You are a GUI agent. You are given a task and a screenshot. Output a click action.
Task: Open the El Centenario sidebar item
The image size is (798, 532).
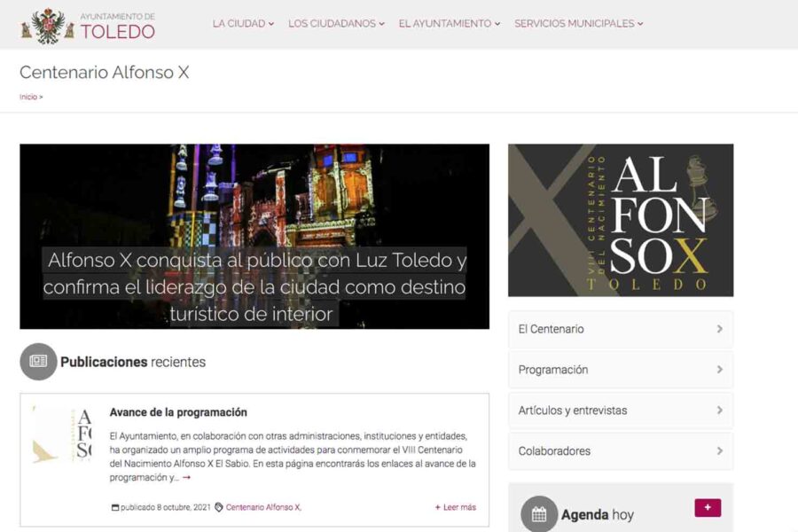[x=621, y=329]
